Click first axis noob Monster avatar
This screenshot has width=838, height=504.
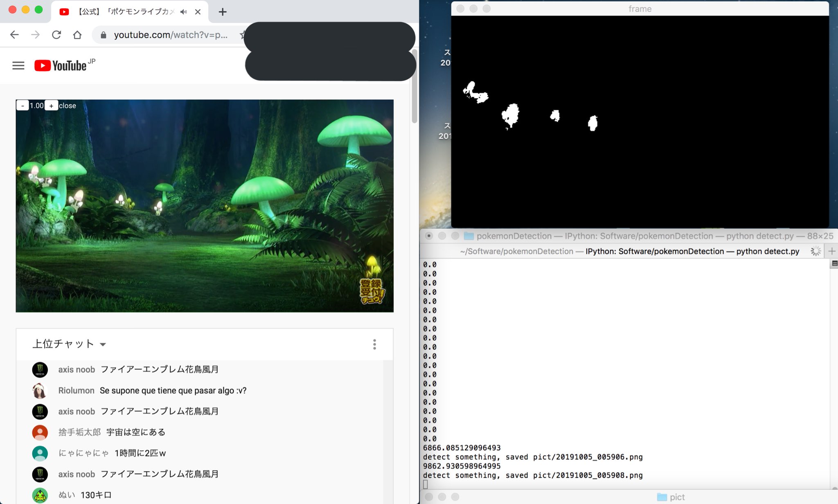(x=40, y=369)
